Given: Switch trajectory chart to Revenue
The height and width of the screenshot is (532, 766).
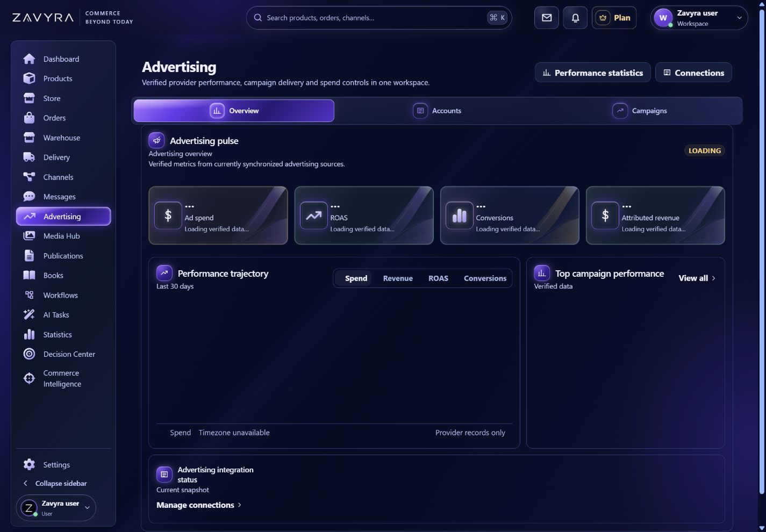Looking at the screenshot, I should 398,278.
